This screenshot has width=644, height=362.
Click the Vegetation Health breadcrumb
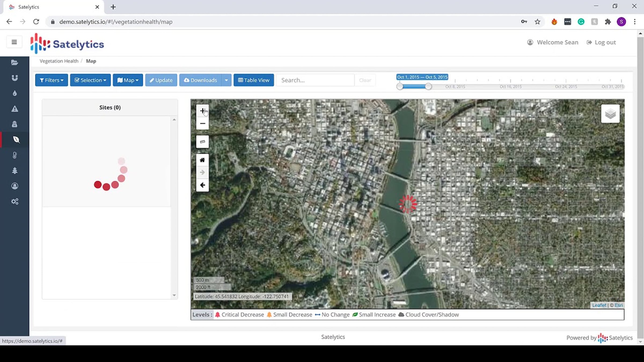pos(59,61)
